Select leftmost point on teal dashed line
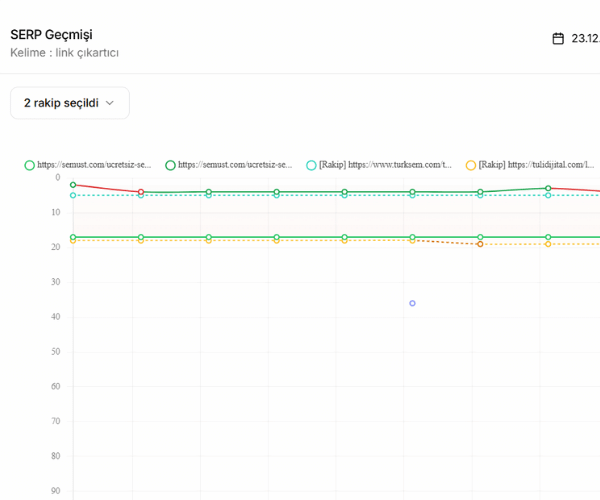The image size is (600, 500). click(73, 195)
